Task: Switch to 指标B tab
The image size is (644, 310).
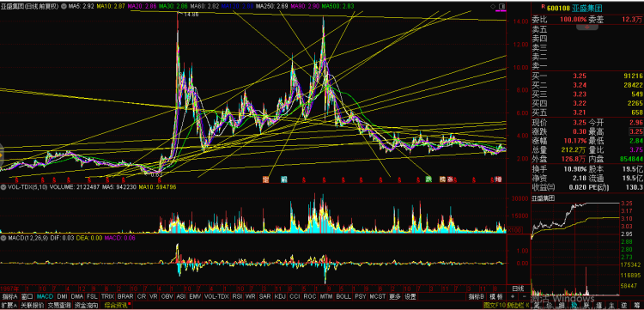Action: (477, 296)
